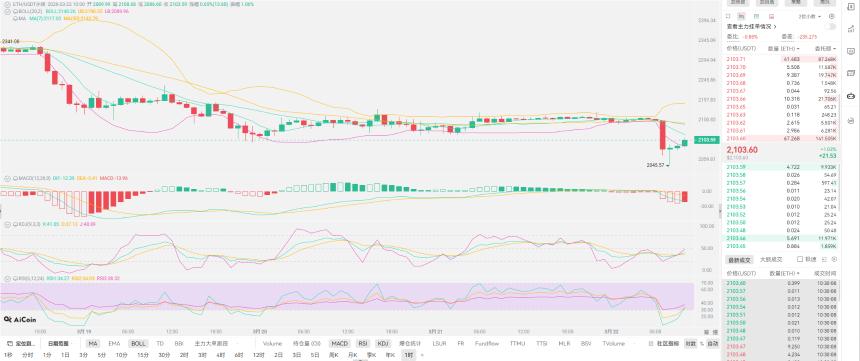Open the 社区指标 community indicators
860x361 pixels.
(x=667, y=343)
